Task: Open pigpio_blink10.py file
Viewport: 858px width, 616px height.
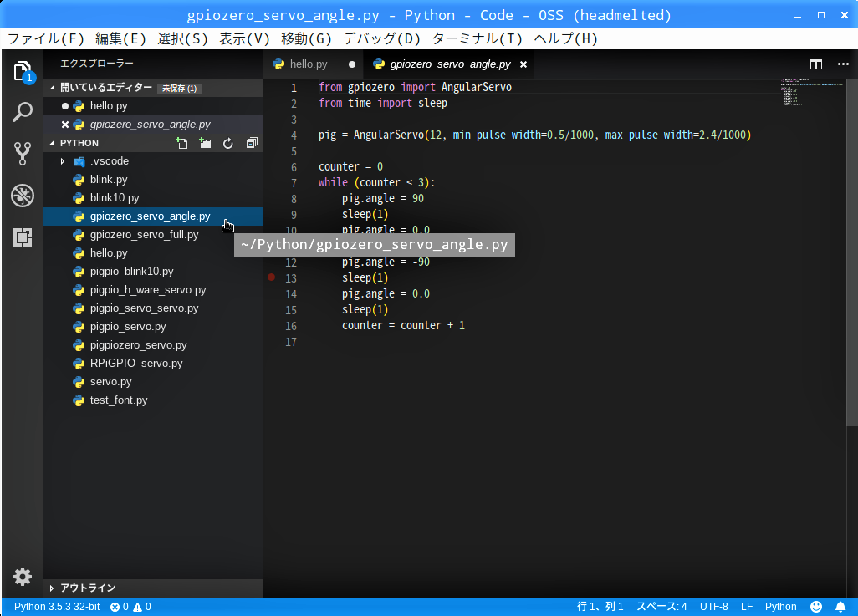Action: pyautogui.click(x=153, y=272)
